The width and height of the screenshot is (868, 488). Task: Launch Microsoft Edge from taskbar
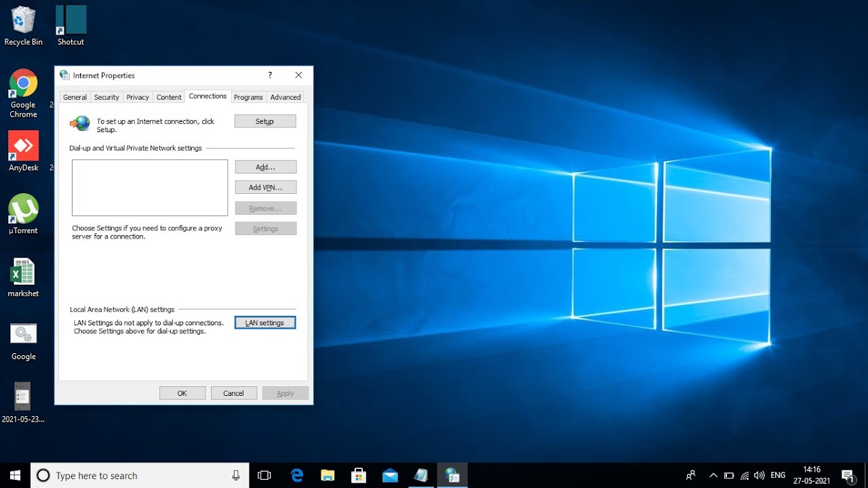click(296, 475)
